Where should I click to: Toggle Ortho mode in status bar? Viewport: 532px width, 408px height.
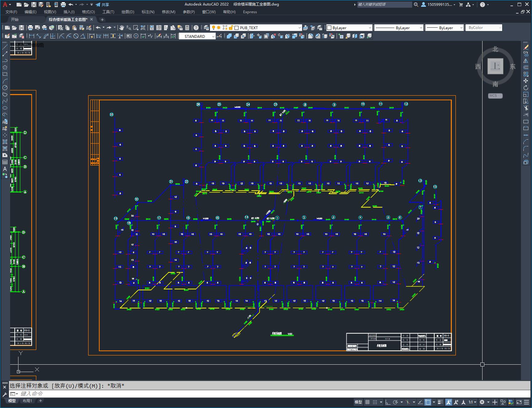(388, 402)
